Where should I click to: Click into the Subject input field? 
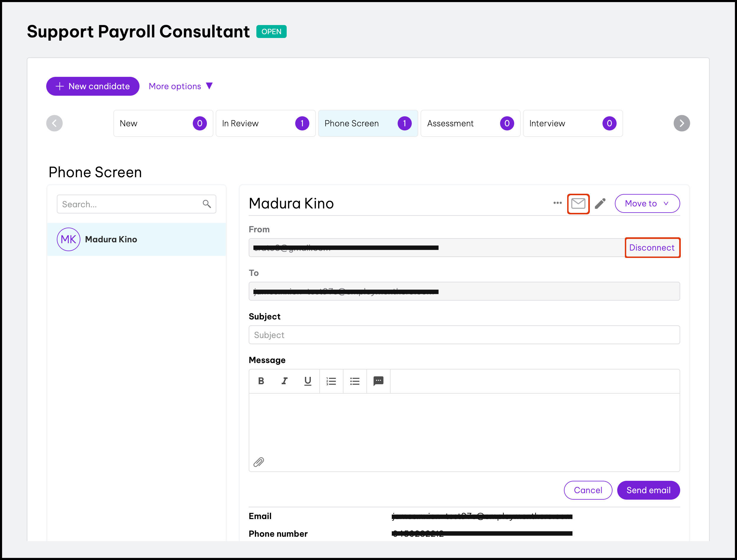pos(464,335)
